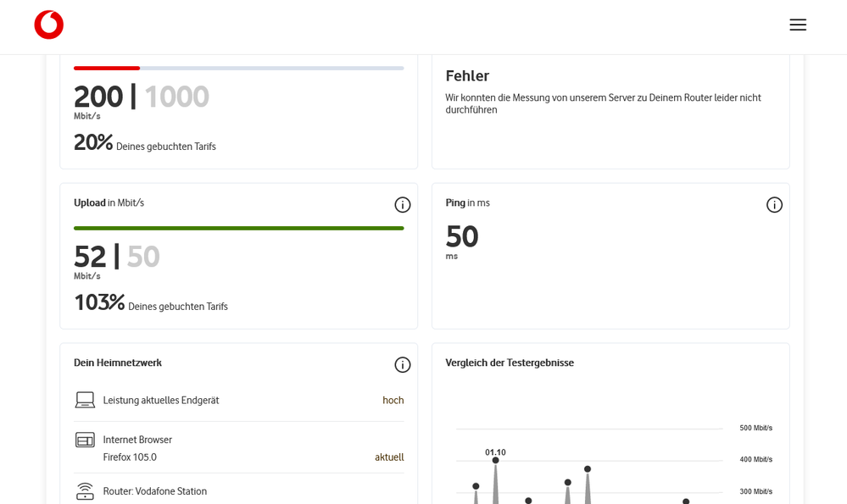Image resolution: width=847 pixels, height=504 pixels.
Task: Click the router icon beside Vodafone Station
Action: tap(85, 491)
